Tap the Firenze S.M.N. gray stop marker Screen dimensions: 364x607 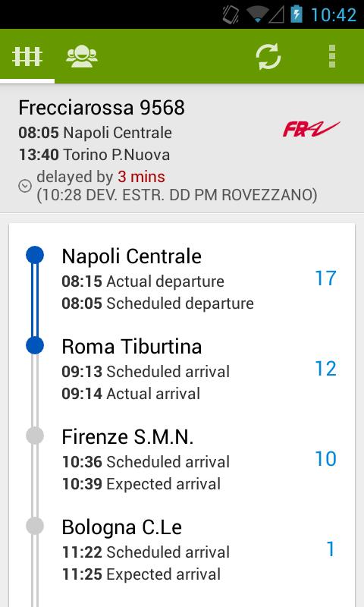(x=35, y=436)
